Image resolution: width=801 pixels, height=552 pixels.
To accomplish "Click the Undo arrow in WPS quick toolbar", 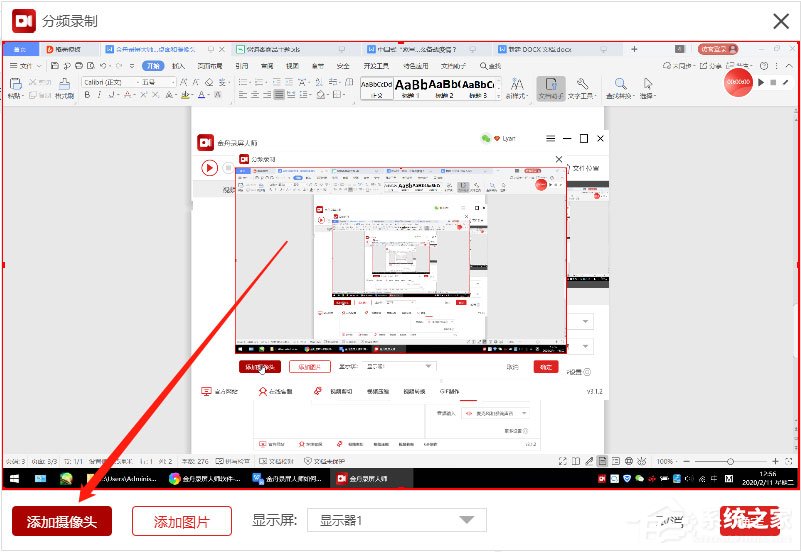I will tap(103, 66).
